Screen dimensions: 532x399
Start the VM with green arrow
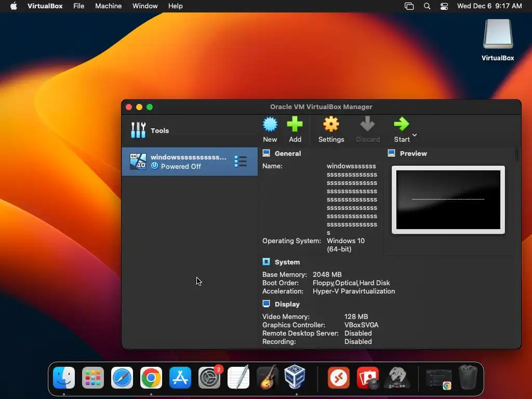point(402,125)
